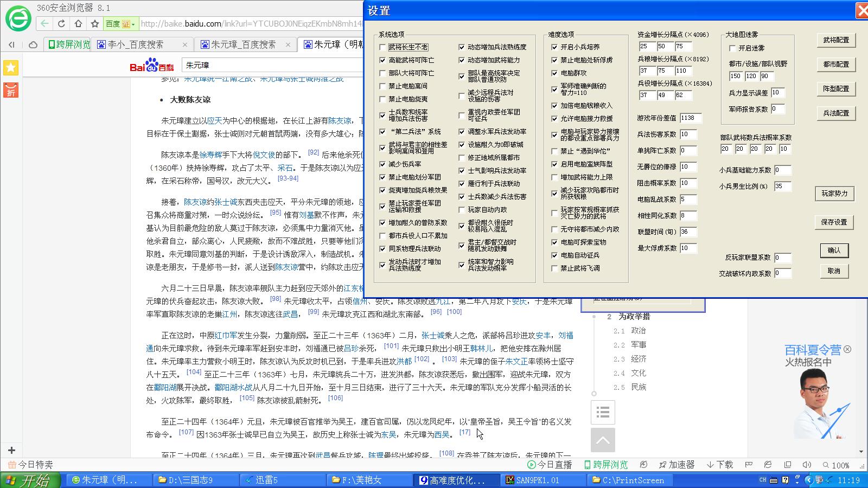Uncheck the 电脑群攻 option

554,73
